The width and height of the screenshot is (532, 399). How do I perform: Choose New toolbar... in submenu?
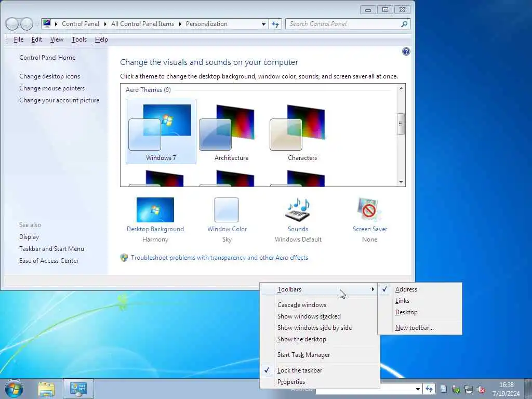pos(420,328)
